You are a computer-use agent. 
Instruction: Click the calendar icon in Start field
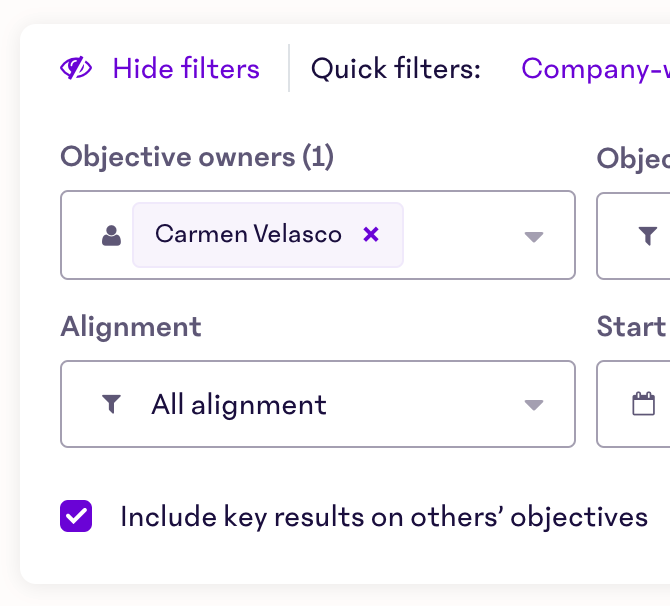coord(644,404)
